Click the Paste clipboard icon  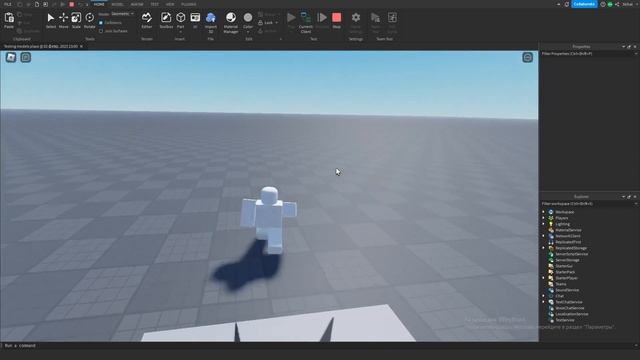9,18
